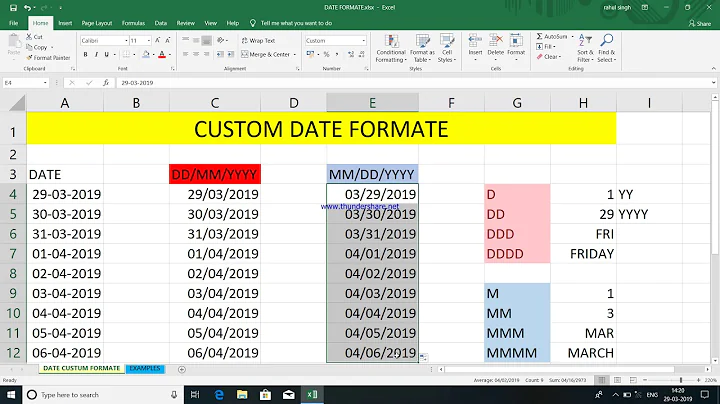720x404 pixels.
Task: Align cell text to the left
Action: [186, 54]
